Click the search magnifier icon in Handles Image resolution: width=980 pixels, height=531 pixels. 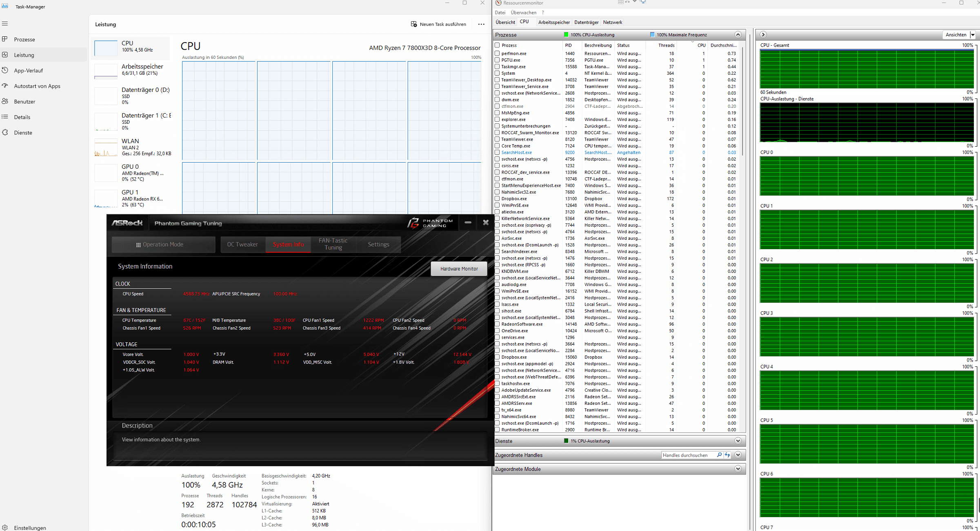[719, 455]
